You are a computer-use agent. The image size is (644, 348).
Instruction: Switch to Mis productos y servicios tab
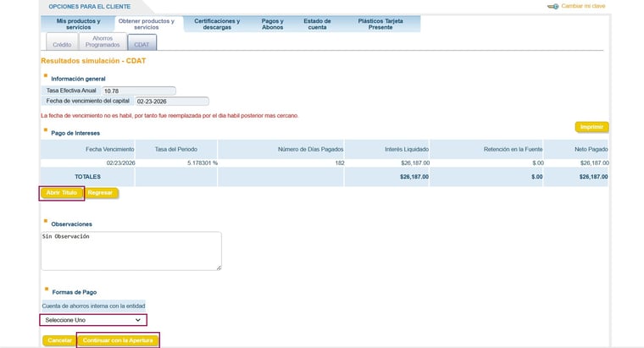(x=78, y=24)
